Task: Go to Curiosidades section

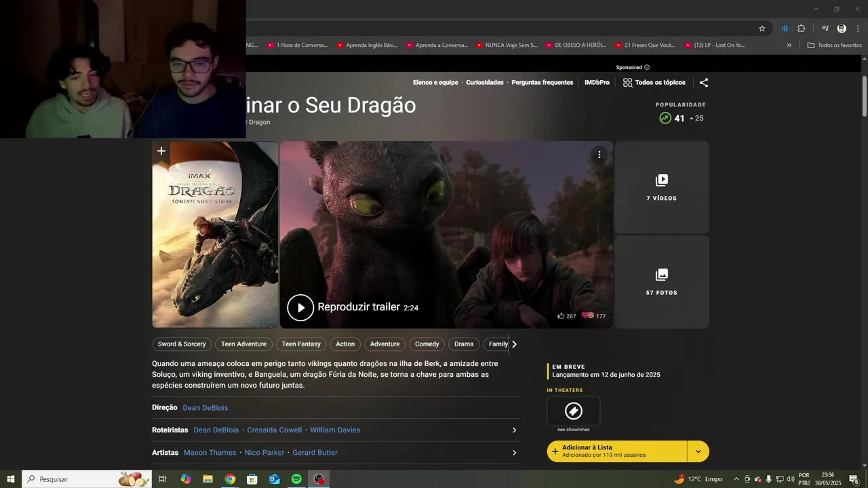Action: [485, 83]
